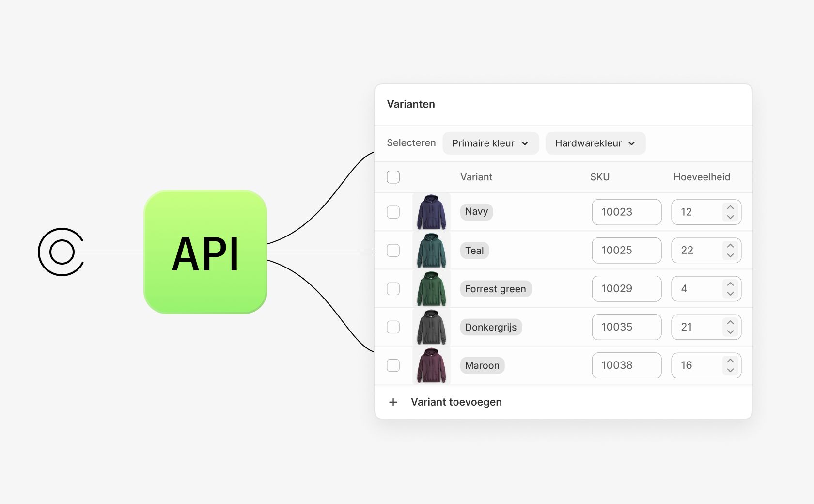Open the Maroon hoodie thumbnail
The image size is (814, 504).
click(x=431, y=365)
